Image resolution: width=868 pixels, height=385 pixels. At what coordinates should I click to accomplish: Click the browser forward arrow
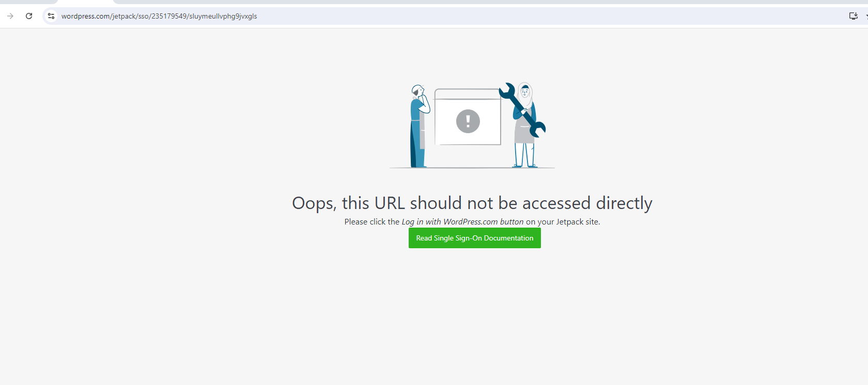pyautogui.click(x=10, y=16)
